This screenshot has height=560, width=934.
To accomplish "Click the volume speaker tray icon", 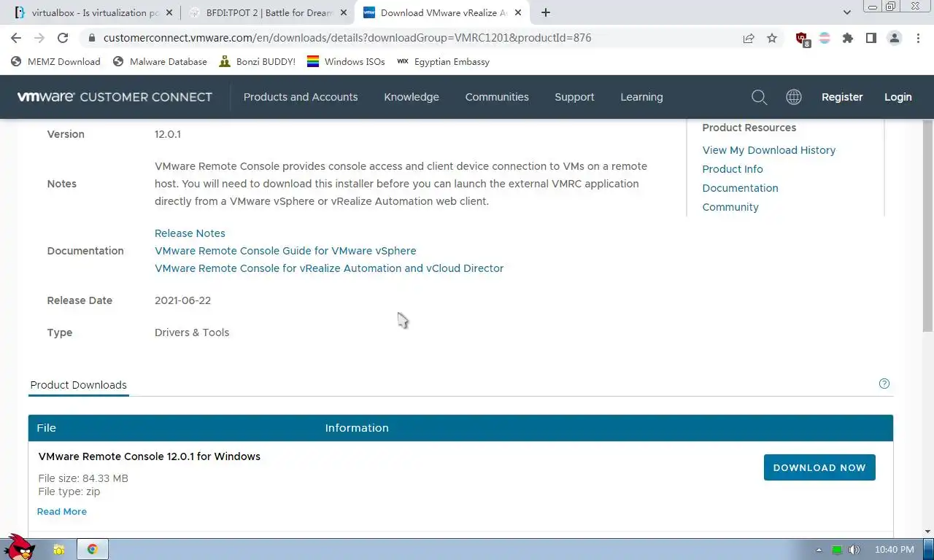I will (x=854, y=550).
